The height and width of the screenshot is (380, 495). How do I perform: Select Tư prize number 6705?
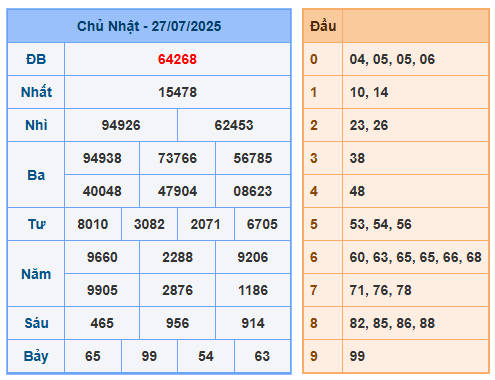[x=262, y=224]
